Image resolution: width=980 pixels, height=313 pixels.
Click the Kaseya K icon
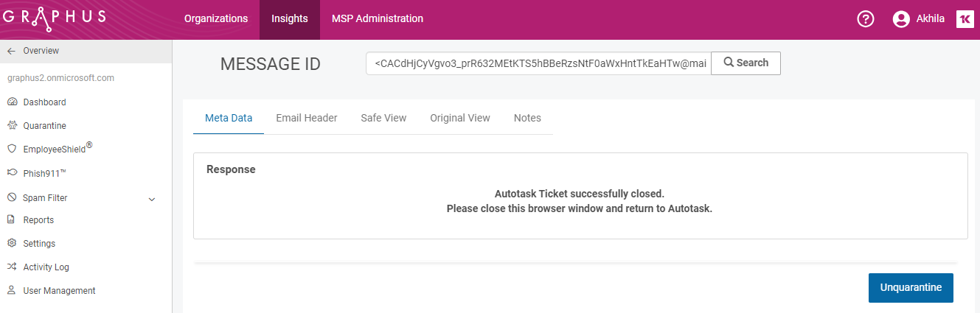tap(965, 19)
